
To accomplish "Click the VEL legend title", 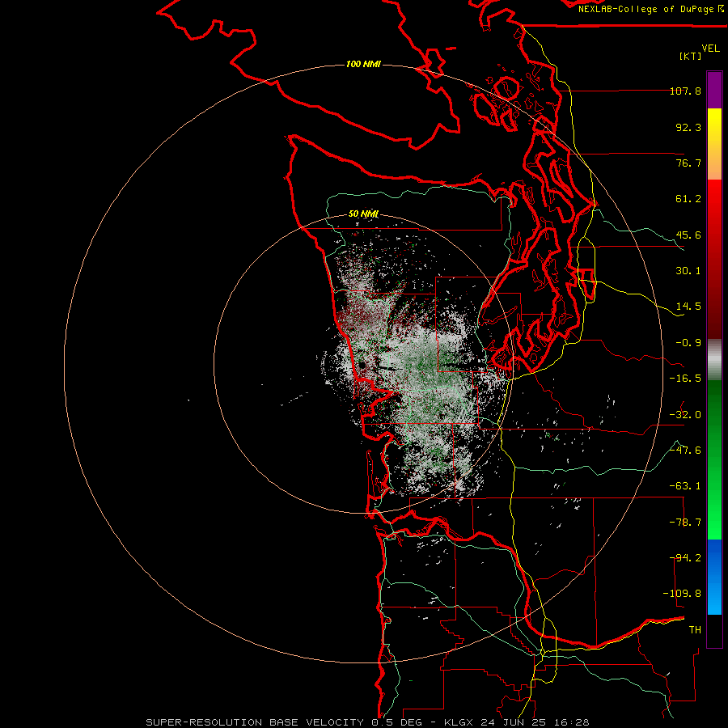I will coord(710,49).
